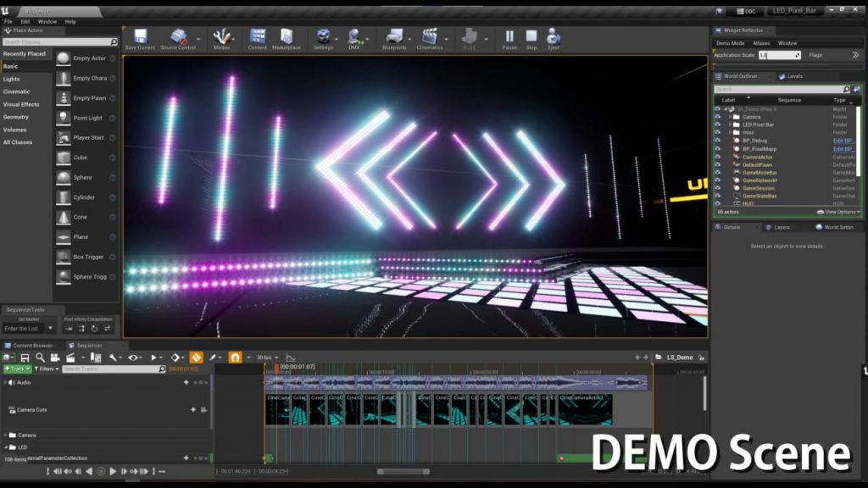Expand LED Pixel Bar folder in outliner
Viewport: 868px width, 488px height.
click(730, 125)
